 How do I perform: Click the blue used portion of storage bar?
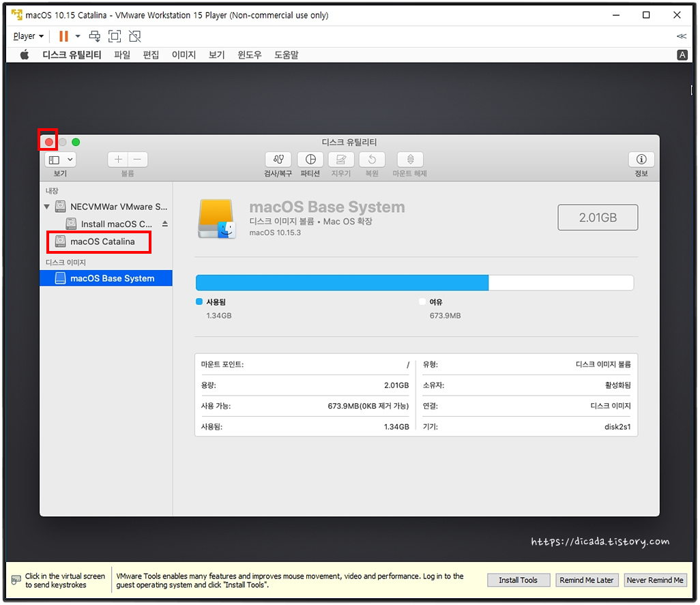(x=342, y=283)
